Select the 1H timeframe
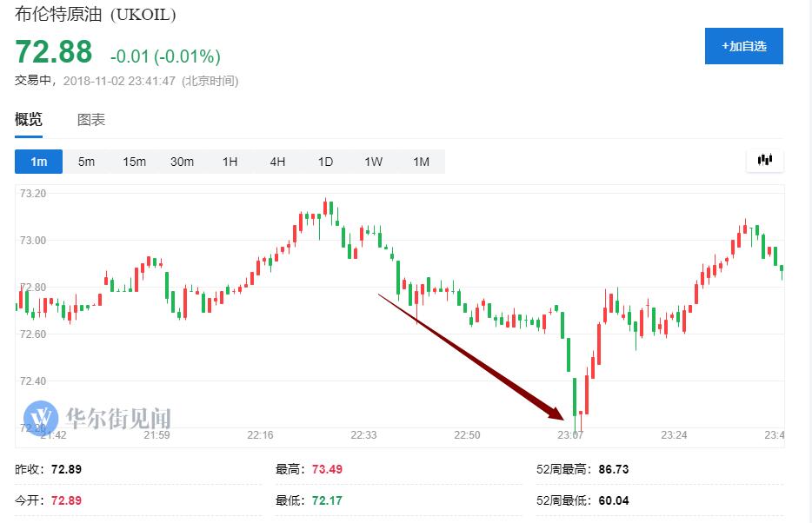Viewport: 812px width, 523px height. pyautogui.click(x=230, y=162)
